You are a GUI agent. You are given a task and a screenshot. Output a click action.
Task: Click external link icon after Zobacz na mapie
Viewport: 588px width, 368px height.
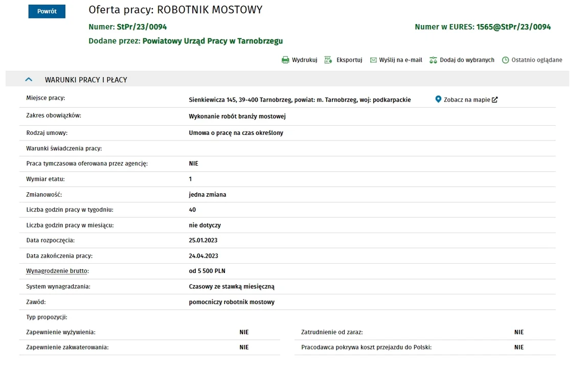[494, 100]
